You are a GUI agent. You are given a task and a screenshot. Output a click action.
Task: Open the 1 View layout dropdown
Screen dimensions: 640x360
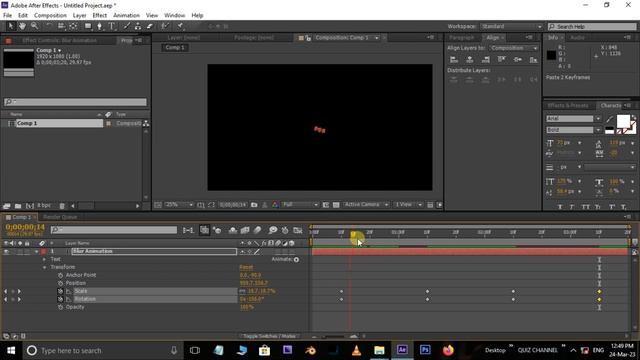[408, 204]
